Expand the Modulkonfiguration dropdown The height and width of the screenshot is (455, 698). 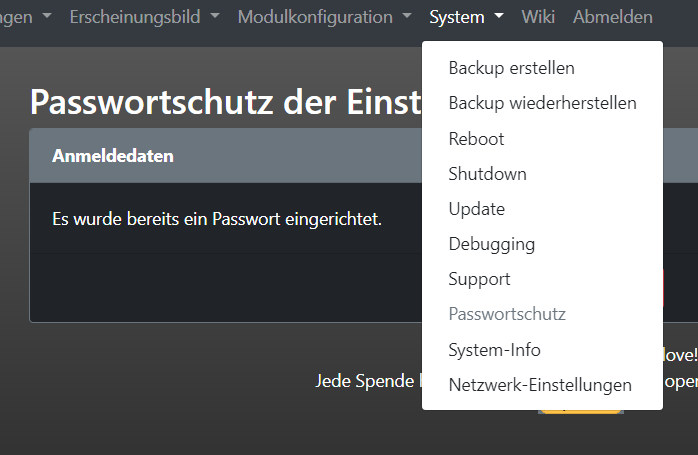[315, 17]
